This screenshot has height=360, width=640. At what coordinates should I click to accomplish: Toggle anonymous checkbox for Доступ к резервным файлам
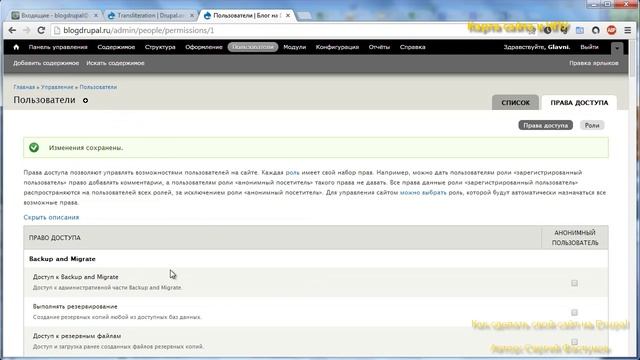click(x=574, y=342)
